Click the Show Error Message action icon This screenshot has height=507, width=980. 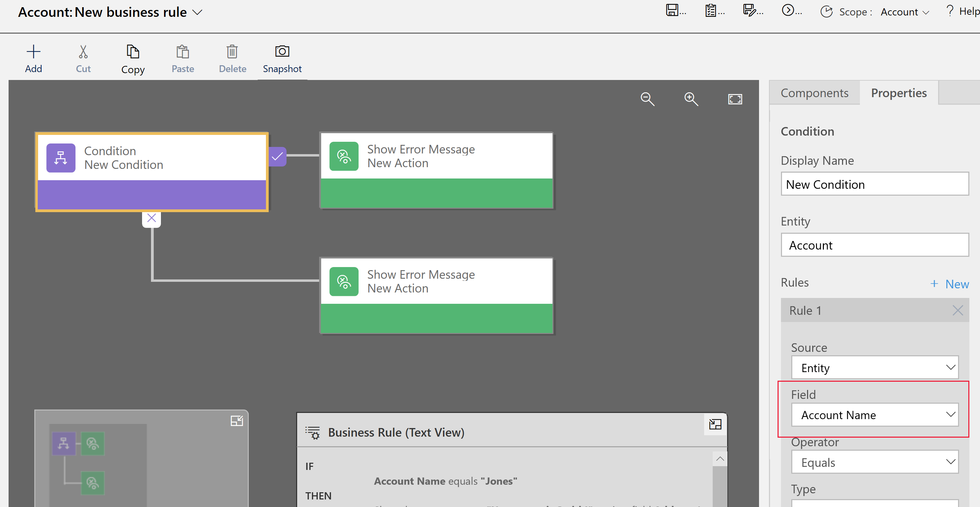click(343, 156)
